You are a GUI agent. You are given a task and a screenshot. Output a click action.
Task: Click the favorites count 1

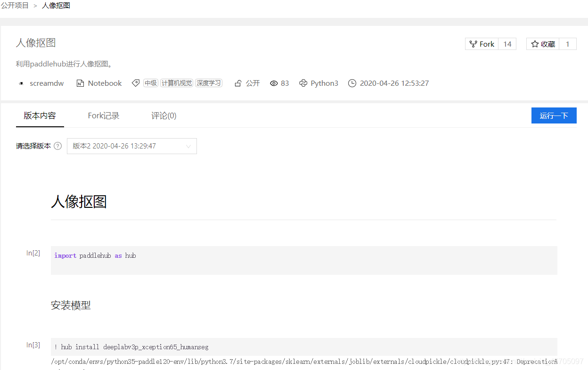tap(568, 44)
